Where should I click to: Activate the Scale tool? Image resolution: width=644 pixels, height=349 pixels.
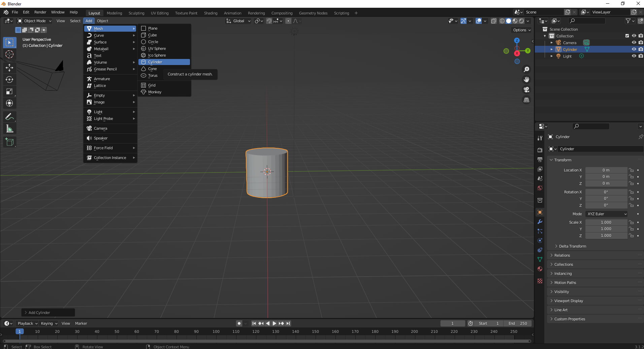click(9, 91)
